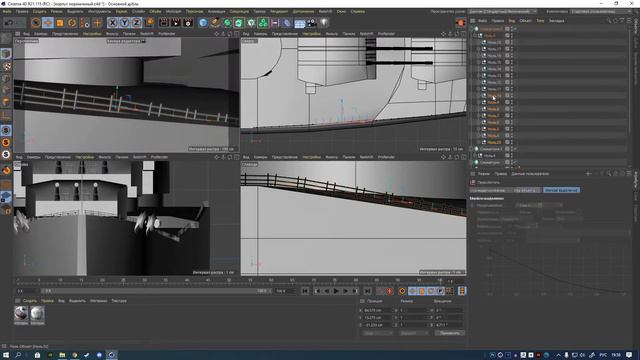Open the Файл menu in main menu bar
This screenshot has height=360, width=640.
[x=7, y=11]
